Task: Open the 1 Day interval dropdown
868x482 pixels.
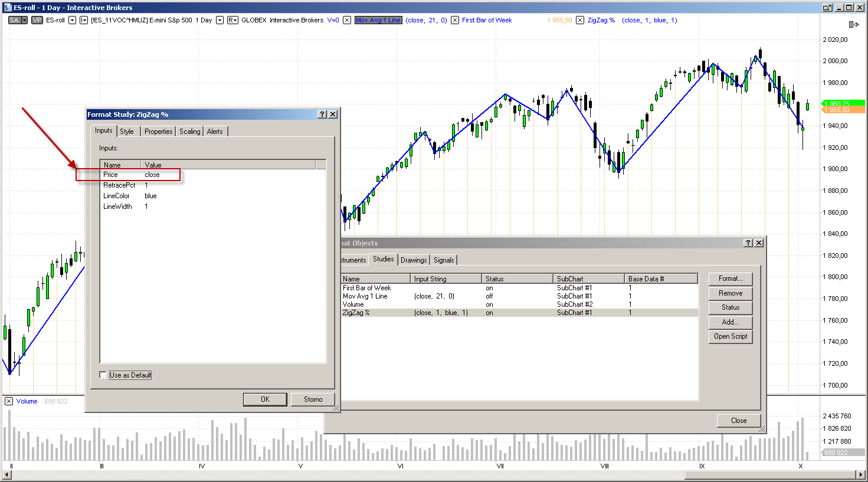Action: pos(220,20)
